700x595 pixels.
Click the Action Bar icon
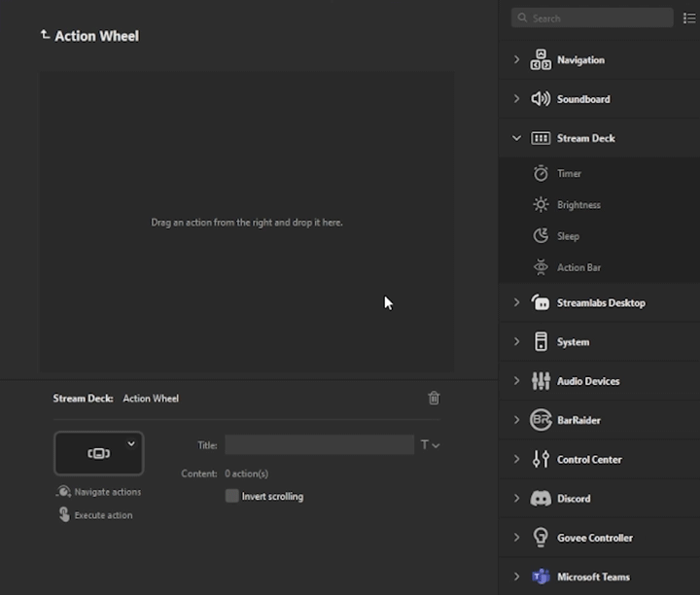(541, 267)
